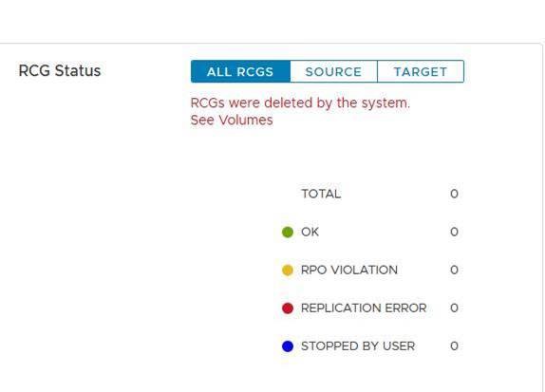The image size is (545, 392).
Task: Select the ALL RCGS tab
Action: pos(240,71)
